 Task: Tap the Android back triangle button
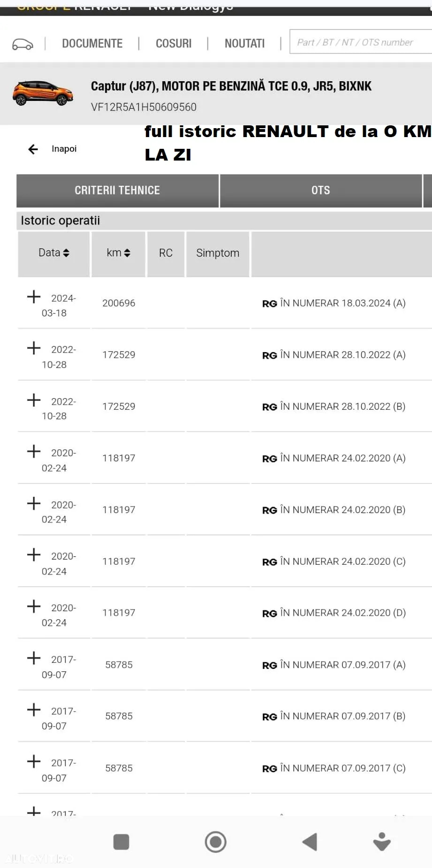click(310, 842)
